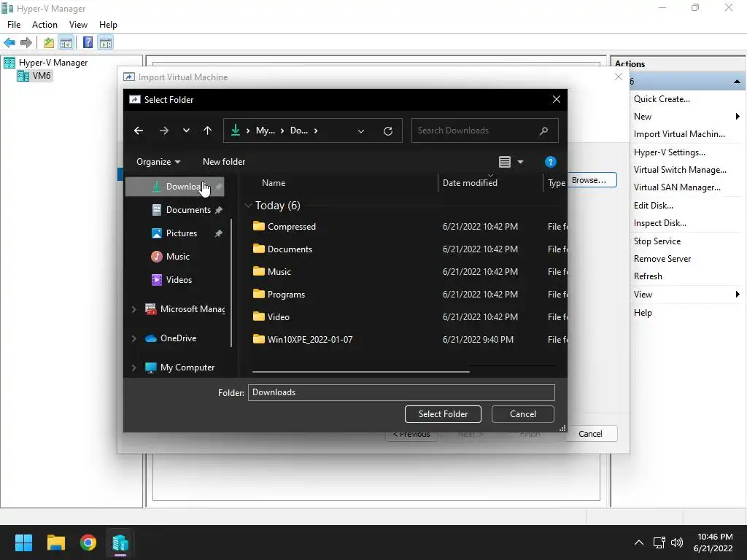Cancel the Select Folder dialog

coord(522,414)
